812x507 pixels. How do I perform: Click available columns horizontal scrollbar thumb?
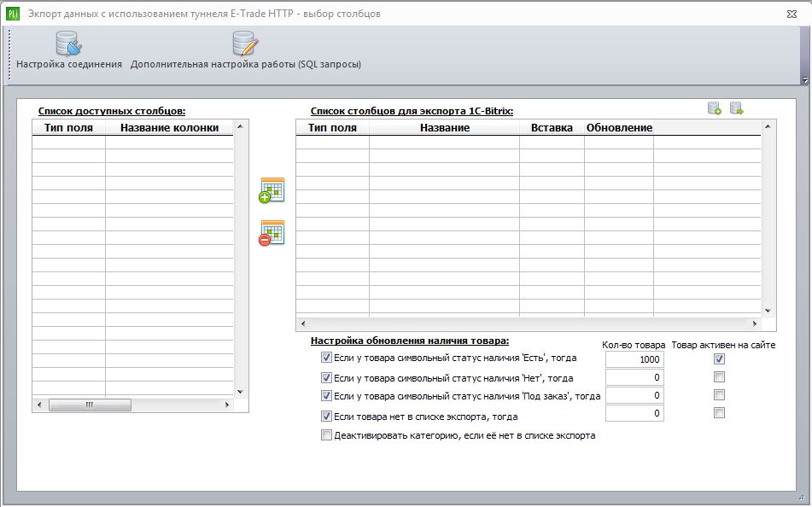tap(90, 405)
